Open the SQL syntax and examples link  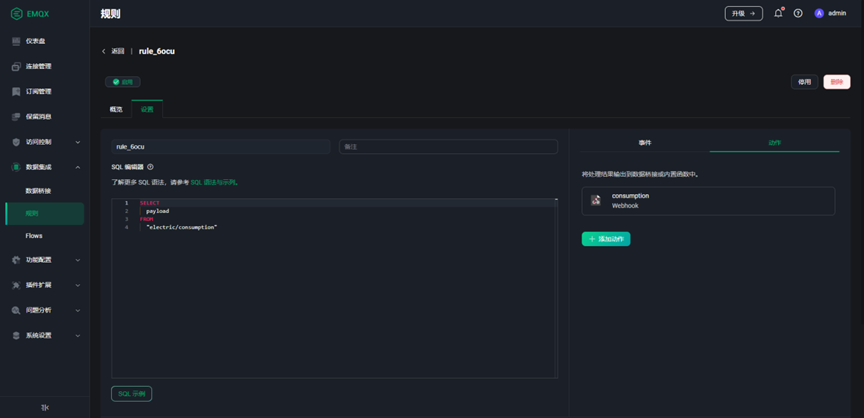click(214, 182)
